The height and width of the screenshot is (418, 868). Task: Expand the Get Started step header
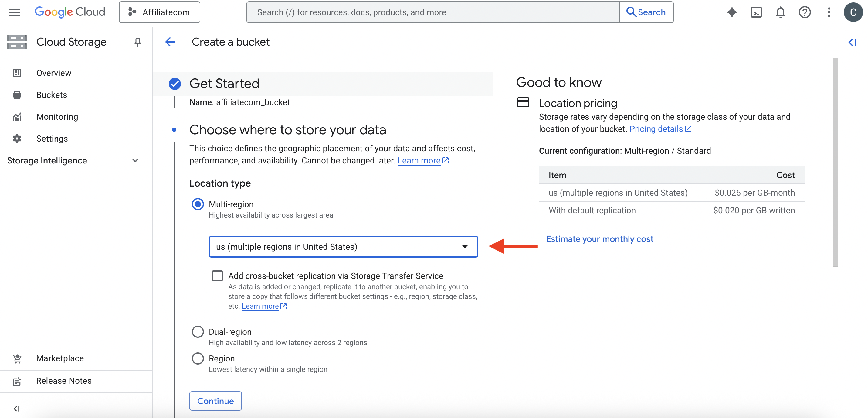pyautogui.click(x=323, y=84)
